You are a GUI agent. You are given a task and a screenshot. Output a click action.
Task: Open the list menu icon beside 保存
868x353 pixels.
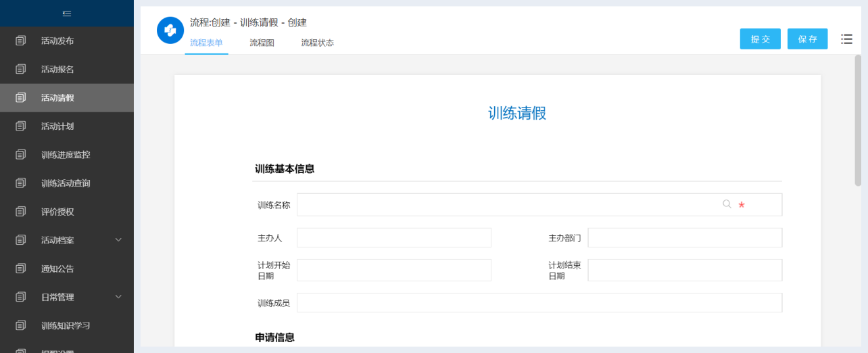coord(846,39)
